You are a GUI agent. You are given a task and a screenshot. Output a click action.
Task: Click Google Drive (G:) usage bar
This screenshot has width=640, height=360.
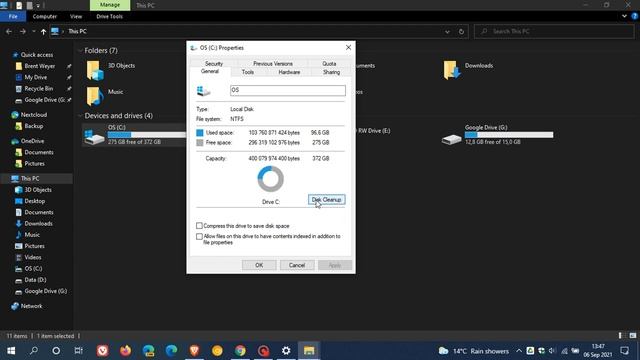(509, 135)
